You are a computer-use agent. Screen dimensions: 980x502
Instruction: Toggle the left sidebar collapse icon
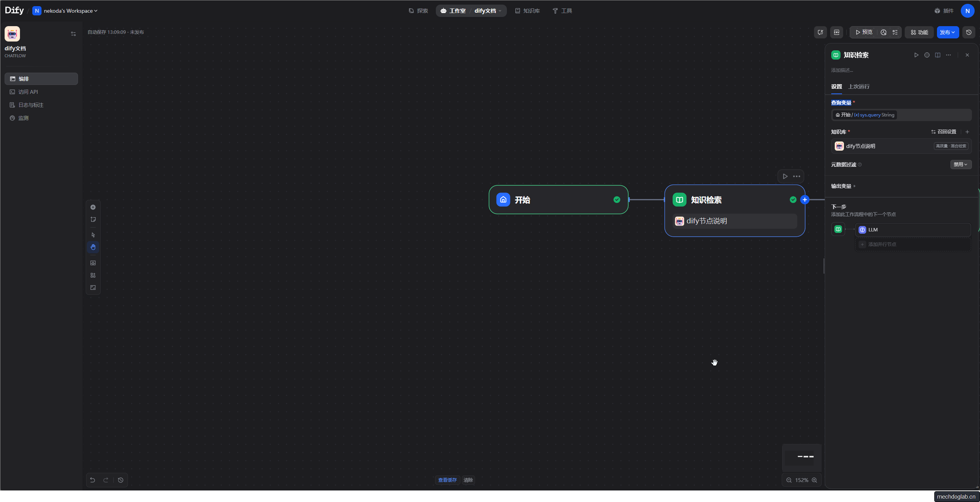point(73,34)
